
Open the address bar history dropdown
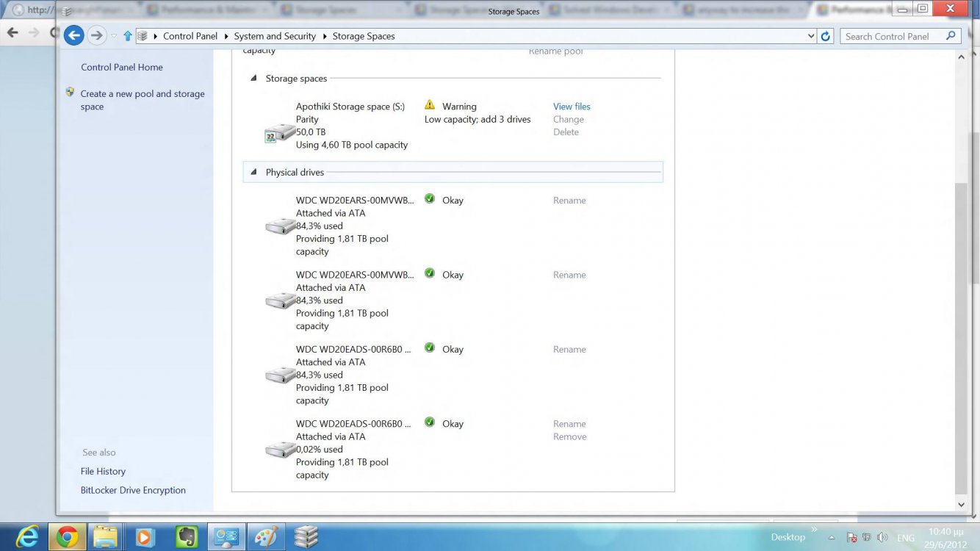811,36
